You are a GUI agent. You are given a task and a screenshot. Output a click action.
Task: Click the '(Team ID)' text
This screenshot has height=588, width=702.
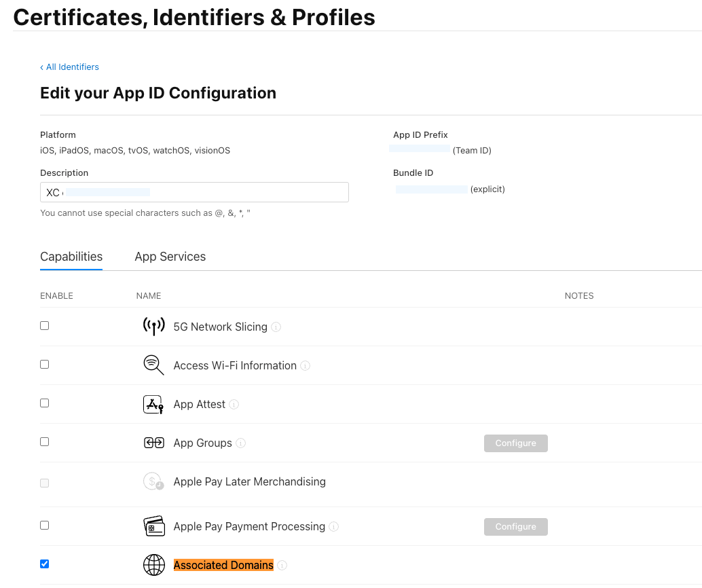click(x=472, y=151)
